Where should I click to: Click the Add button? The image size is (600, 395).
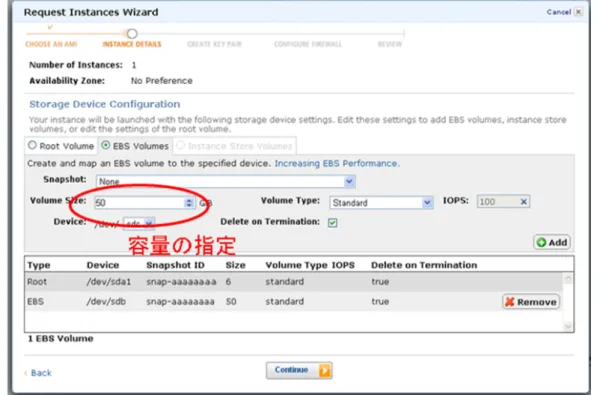pos(552,242)
